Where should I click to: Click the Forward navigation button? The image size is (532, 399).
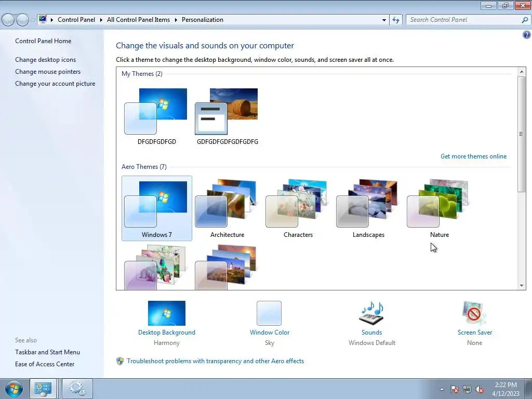[x=22, y=20]
